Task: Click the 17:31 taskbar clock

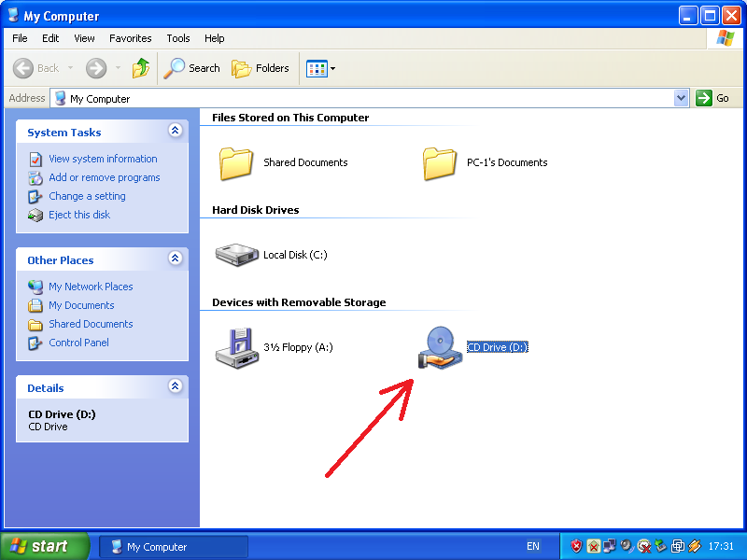Action: tap(721, 546)
